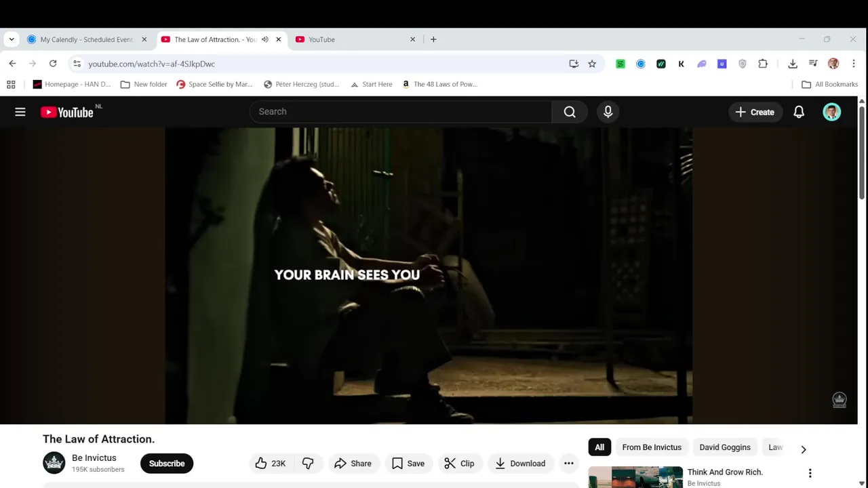Screen dimensions: 868x488
Task: Open media controls icon in toolbar
Action: (x=813, y=64)
